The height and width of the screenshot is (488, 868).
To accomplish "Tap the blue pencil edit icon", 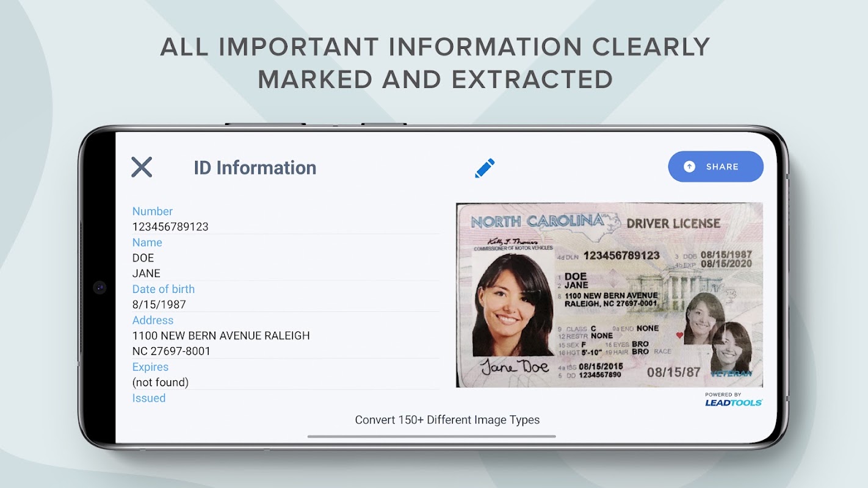I will click(485, 168).
